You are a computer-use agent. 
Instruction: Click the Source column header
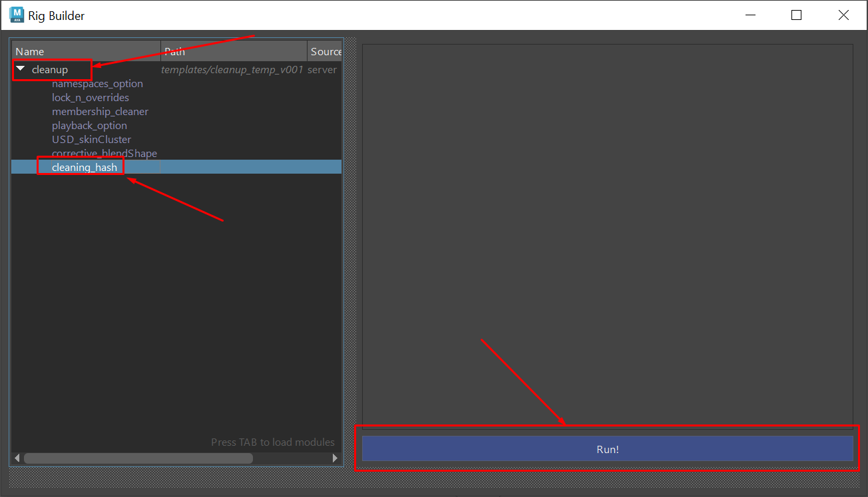pyautogui.click(x=325, y=51)
